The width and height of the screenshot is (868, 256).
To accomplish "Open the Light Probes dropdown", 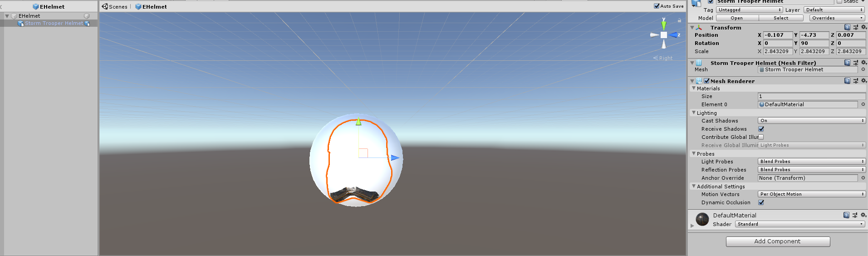I will [812, 162].
